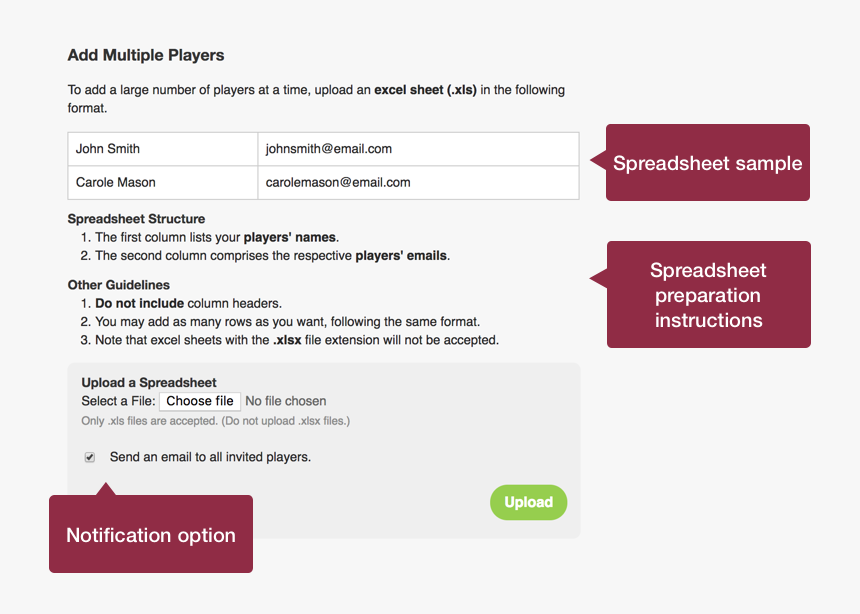This screenshot has height=614, width=860.
Task: Select the carolemason@email.com table cell
Action: coord(418,182)
